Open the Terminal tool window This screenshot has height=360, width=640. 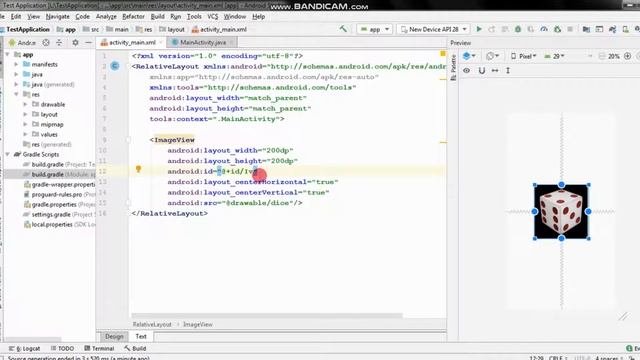pos(99,348)
